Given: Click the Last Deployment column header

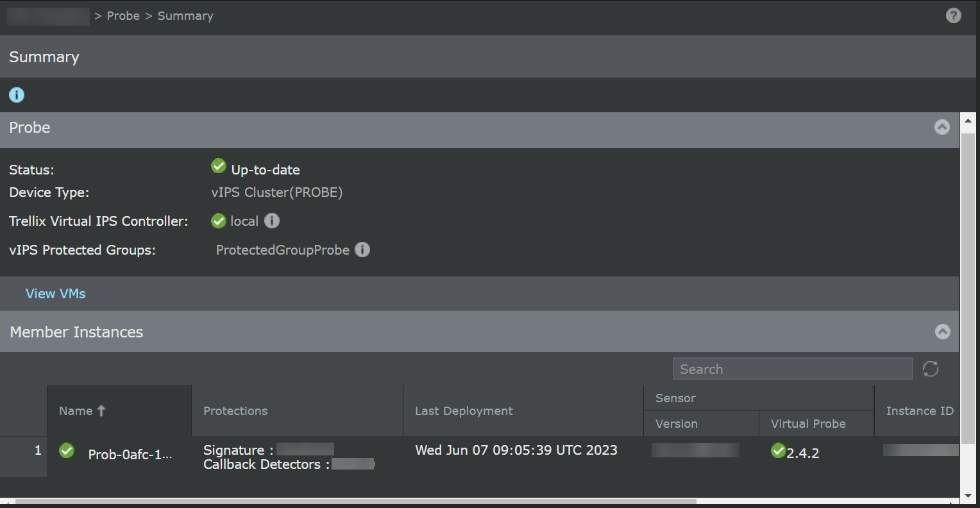Looking at the screenshot, I should click(523, 411).
